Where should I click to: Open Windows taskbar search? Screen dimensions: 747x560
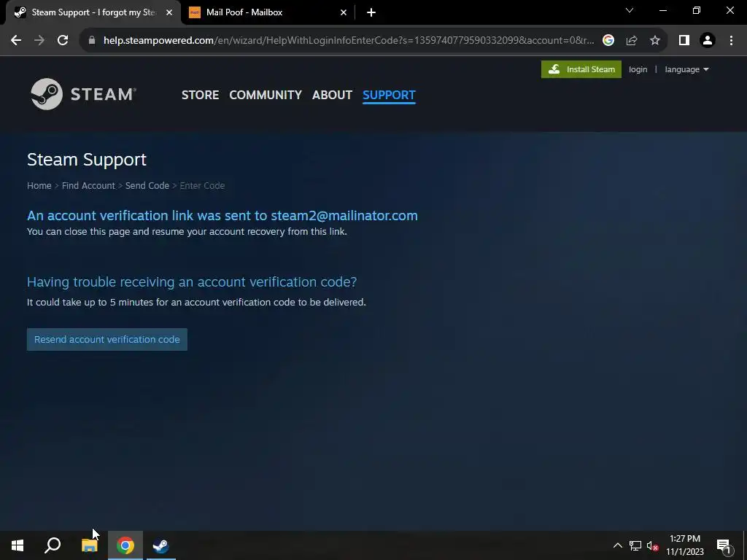tap(53, 545)
